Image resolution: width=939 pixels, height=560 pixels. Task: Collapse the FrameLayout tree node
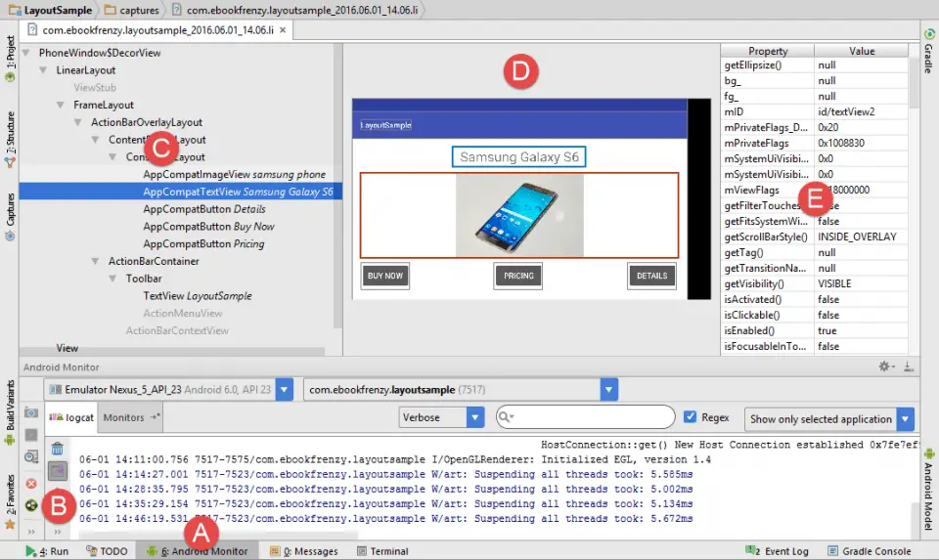[x=63, y=105]
